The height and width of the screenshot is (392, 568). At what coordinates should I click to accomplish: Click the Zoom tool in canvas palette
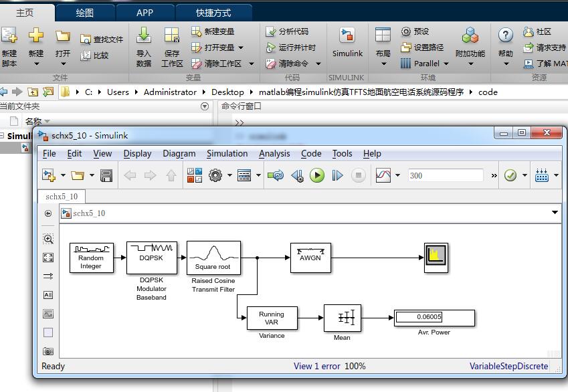(x=48, y=239)
